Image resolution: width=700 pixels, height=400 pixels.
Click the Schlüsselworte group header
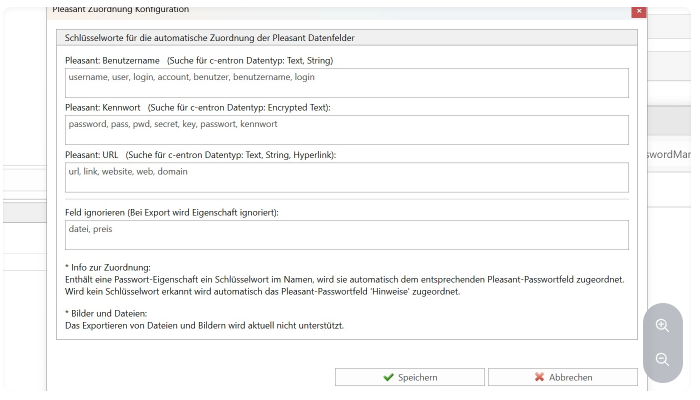(210, 37)
